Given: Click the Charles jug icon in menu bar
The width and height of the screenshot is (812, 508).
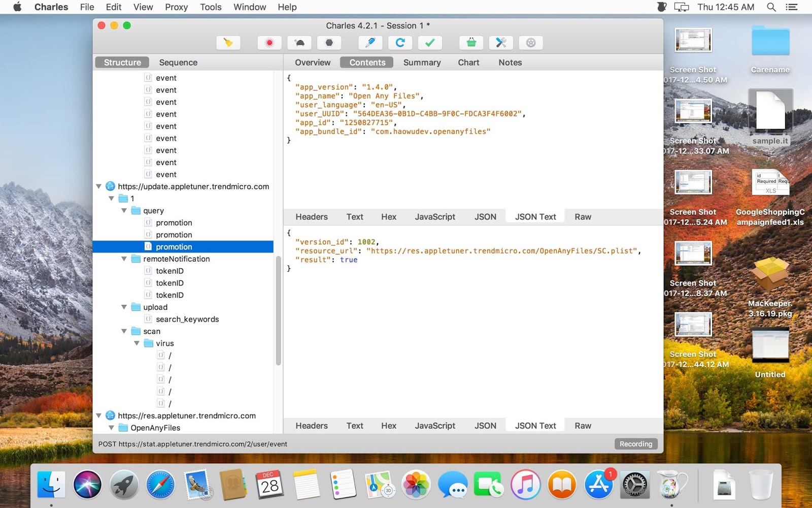Looking at the screenshot, I should click(661, 7).
